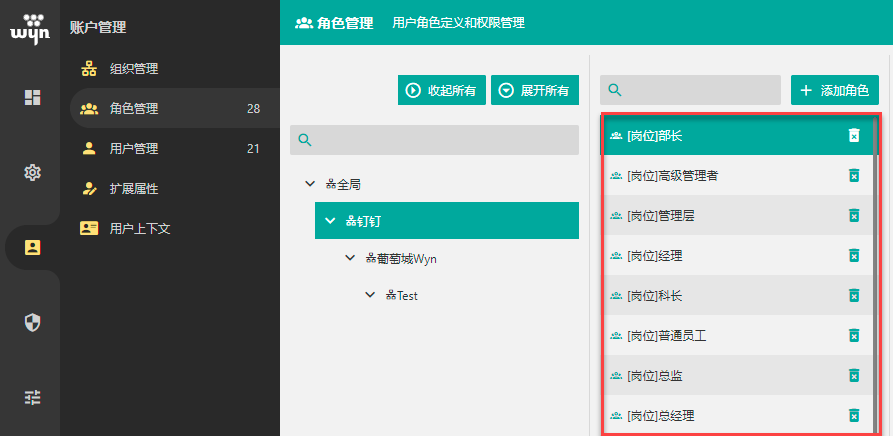The height and width of the screenshot is (436, 893).
Task: Go to 用户管理 menu item
Action: pos(134,149)
